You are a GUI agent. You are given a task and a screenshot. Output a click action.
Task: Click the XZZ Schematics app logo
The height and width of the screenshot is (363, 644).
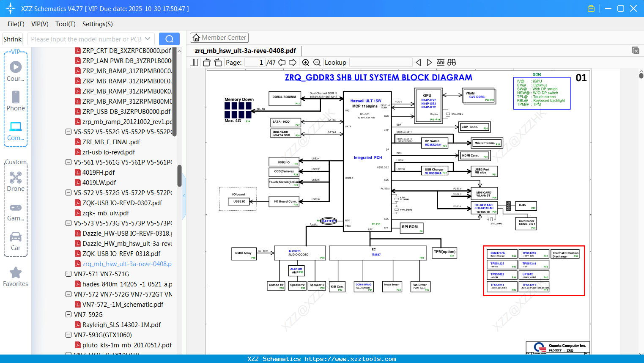point(10,8)
